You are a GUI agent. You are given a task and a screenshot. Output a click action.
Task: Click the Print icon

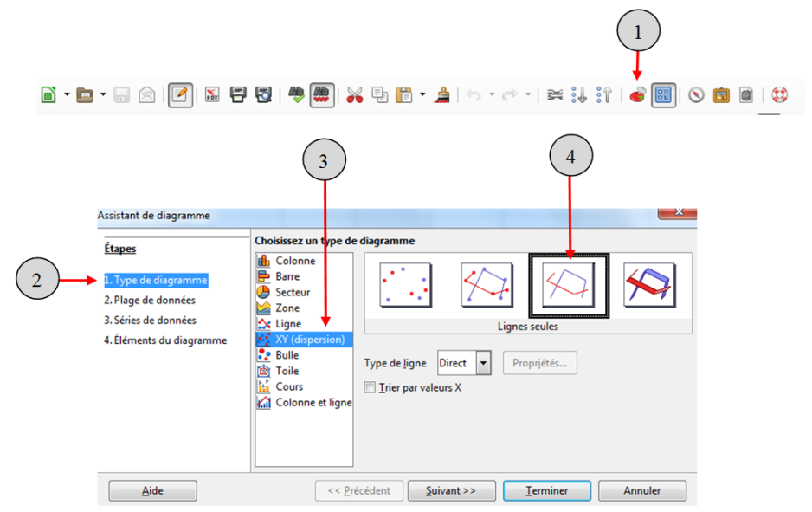point(238,94)
